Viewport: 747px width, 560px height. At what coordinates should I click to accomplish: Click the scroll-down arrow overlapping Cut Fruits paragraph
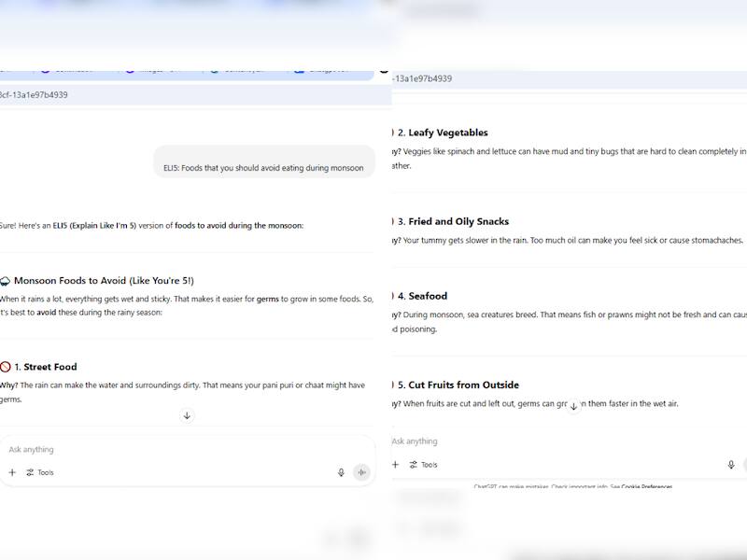[x=573, y=406]
